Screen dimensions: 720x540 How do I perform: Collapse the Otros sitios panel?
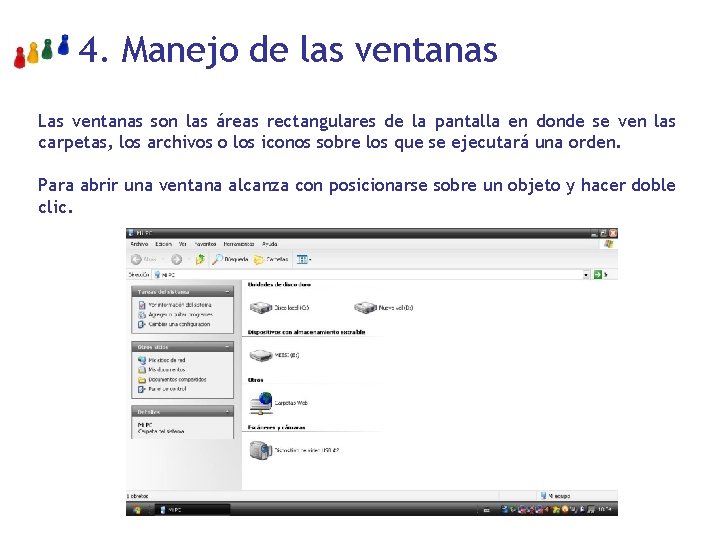click(x=227, y=347)
